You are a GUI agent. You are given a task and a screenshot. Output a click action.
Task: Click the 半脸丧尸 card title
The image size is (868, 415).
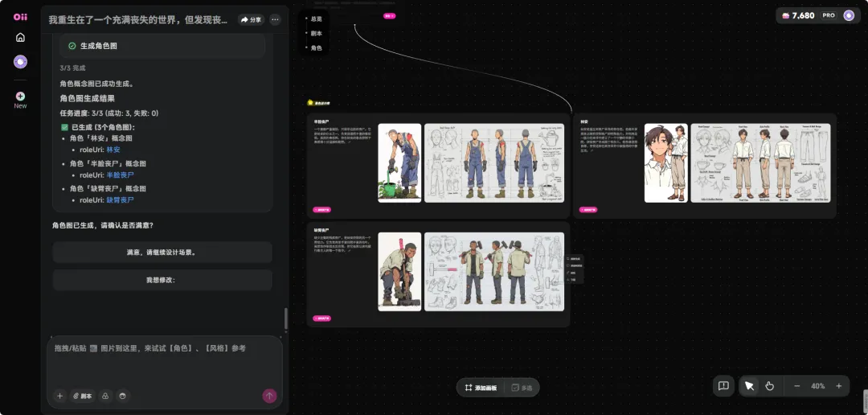[321, 121]
